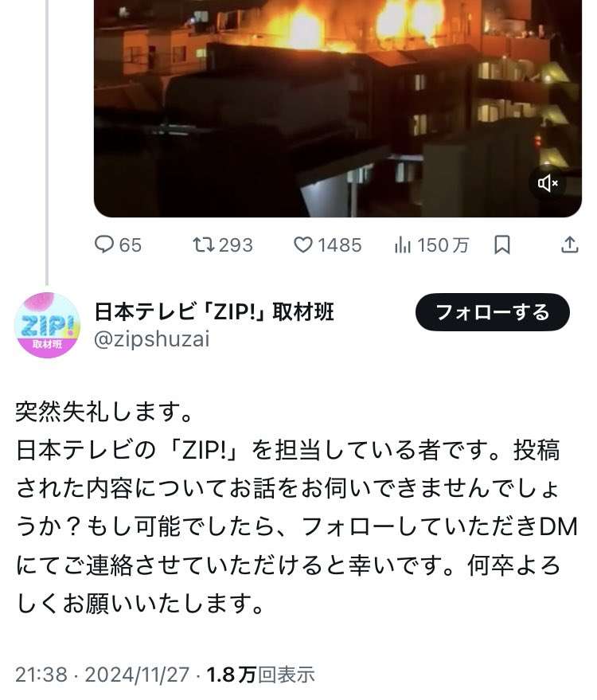597x700 pixels.
Task: Click the 1485 like count number
Action: coord(340,245)
